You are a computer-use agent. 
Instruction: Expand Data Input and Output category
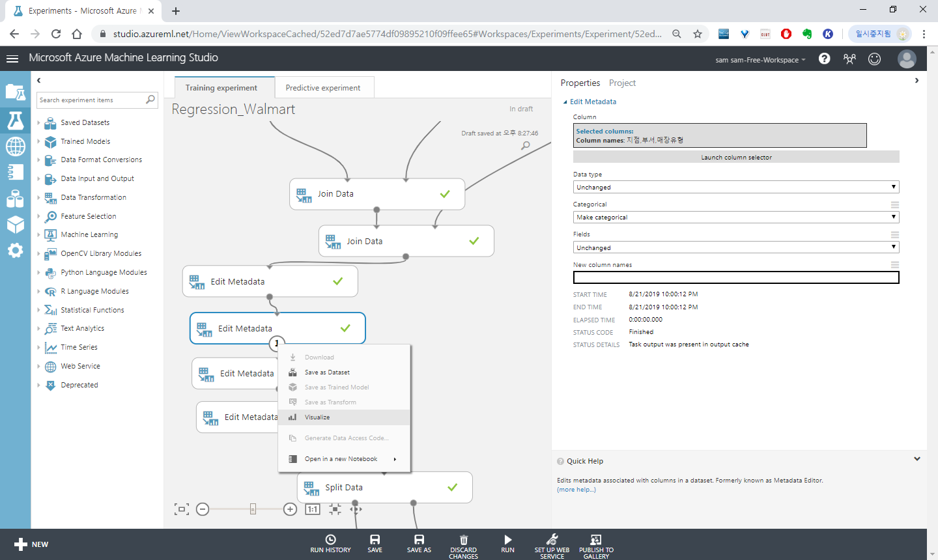tap(38, 178)
